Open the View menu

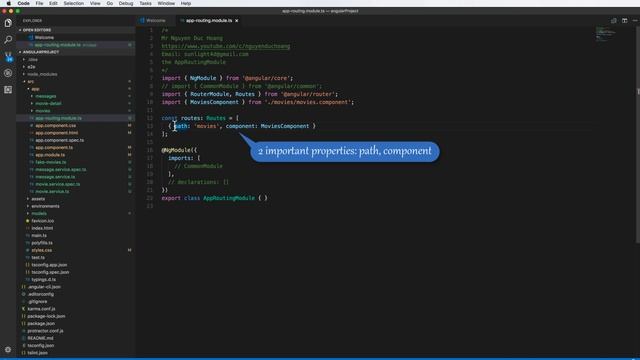[x=95, y=3]
